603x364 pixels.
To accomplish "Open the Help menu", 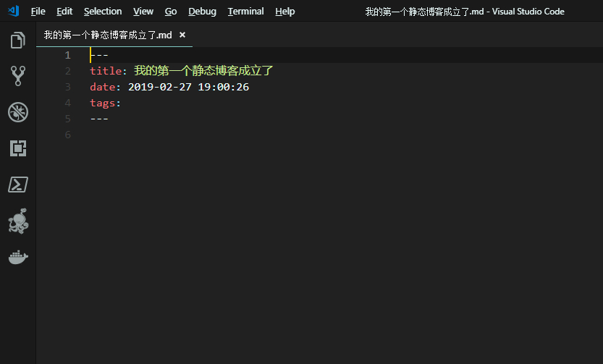I will 285,12.
